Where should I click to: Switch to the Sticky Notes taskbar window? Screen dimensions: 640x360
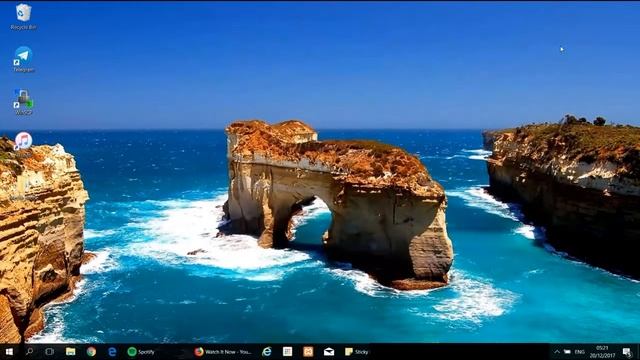click(357, 351)
